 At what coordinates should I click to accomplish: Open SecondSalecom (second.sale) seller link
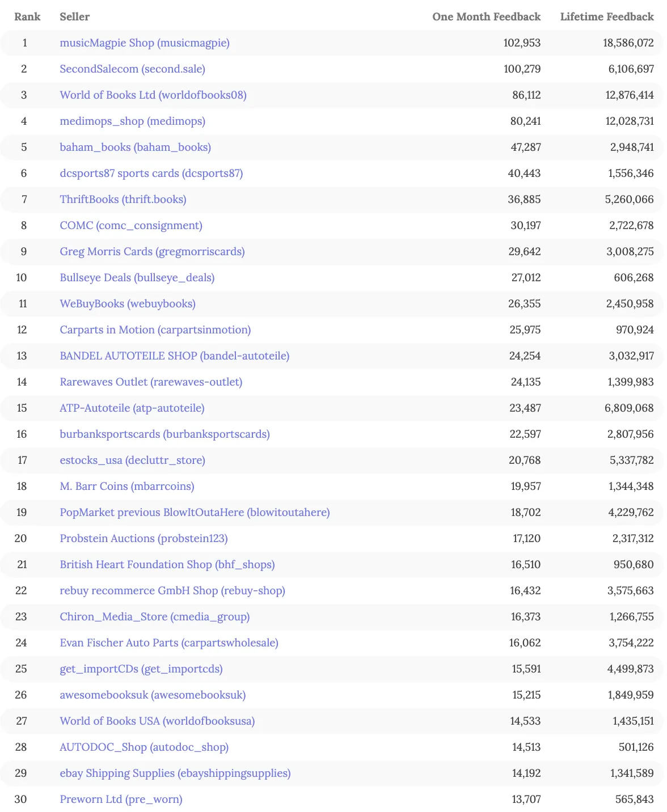tap(133, 69)
